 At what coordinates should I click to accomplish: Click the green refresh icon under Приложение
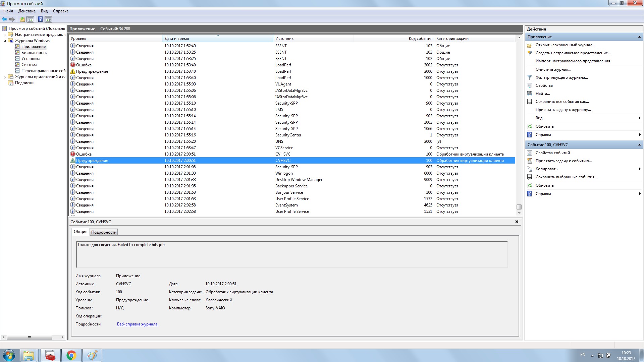pos(530,126)
